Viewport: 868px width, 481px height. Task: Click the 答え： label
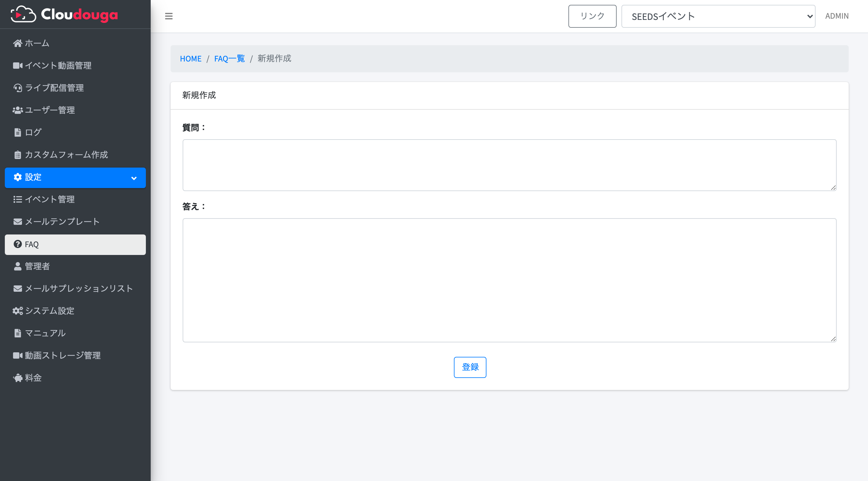tap(194, 206)
